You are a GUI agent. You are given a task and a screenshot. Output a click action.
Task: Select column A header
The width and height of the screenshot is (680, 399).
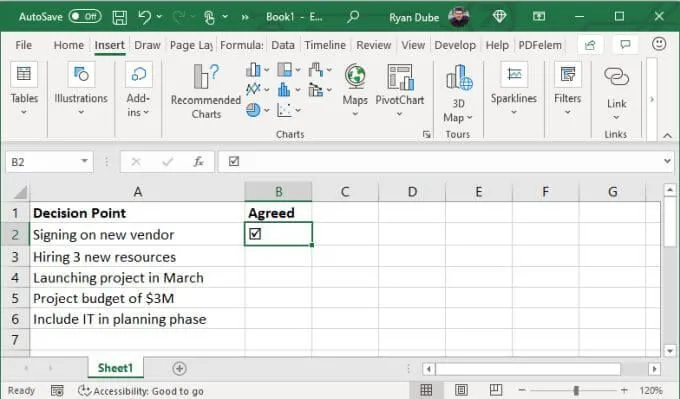pos(137,192)
